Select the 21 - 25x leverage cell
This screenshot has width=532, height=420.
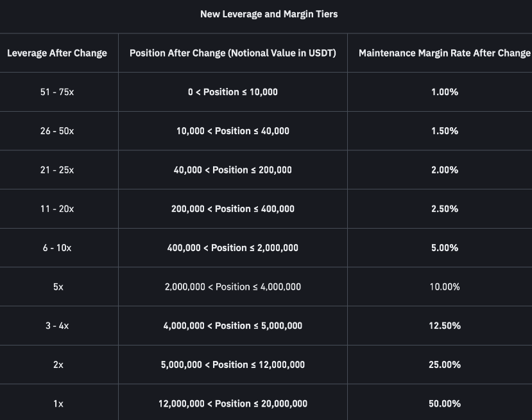[x=57, y=170]
